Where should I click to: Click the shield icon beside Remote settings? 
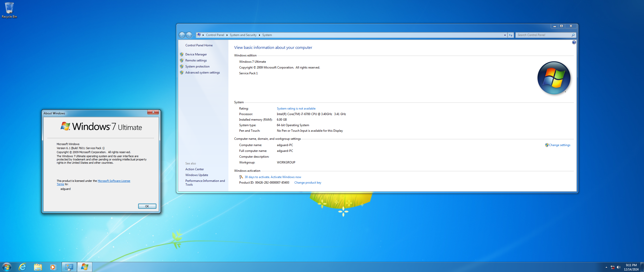(x=182, y=60)
